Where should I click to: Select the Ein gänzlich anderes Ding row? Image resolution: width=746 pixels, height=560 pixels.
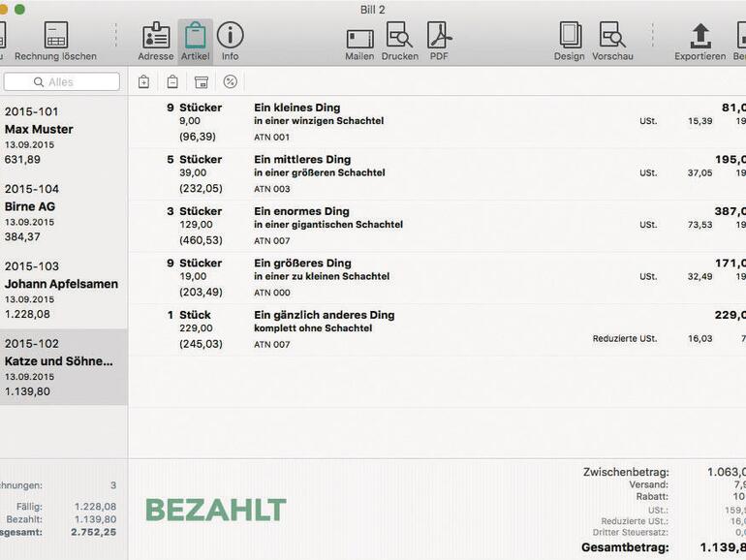(437, 329)
